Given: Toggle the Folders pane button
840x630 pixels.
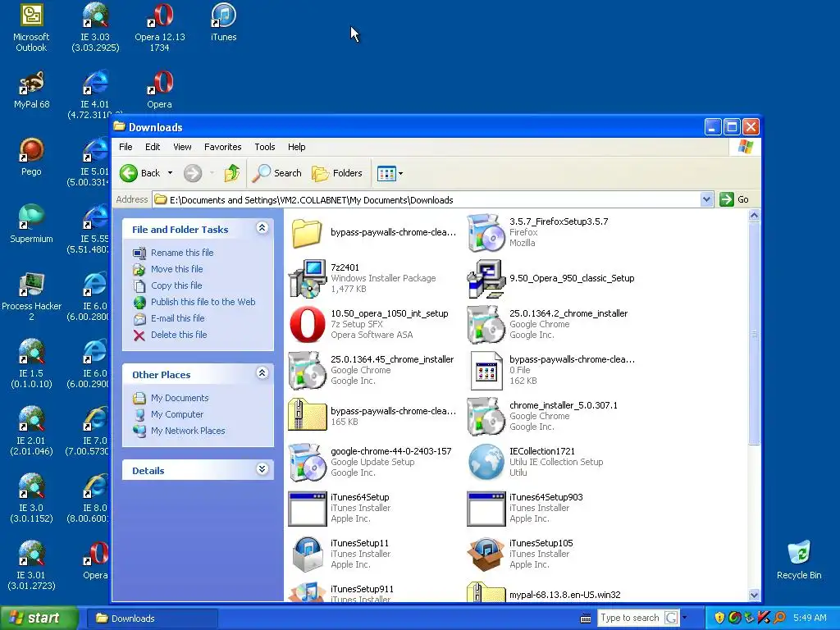Looking at the screenshot, I should [x=337, y=173].
